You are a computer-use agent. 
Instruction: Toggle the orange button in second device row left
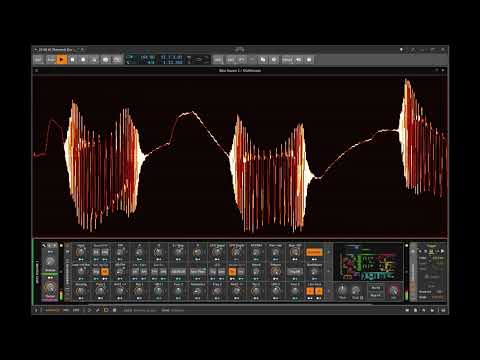105,272
